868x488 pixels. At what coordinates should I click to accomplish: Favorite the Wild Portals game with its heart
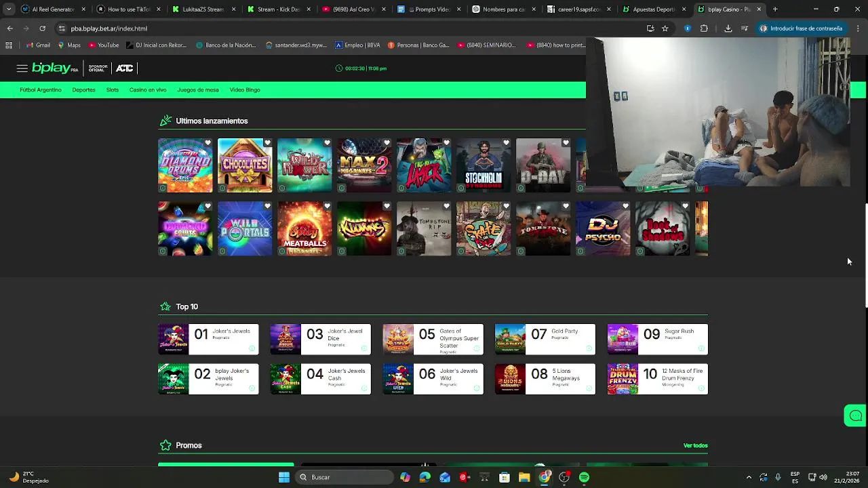click(267, 206)
